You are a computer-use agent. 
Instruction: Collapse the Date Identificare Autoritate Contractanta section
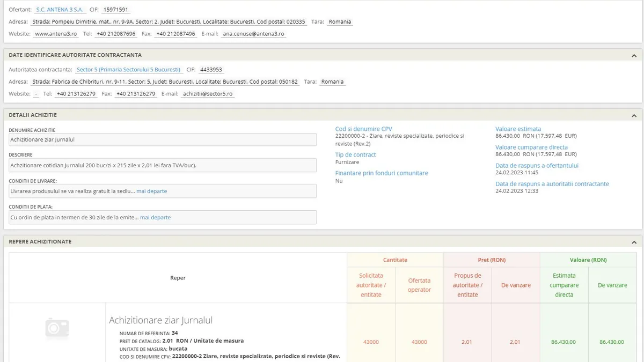click(634, 55)
